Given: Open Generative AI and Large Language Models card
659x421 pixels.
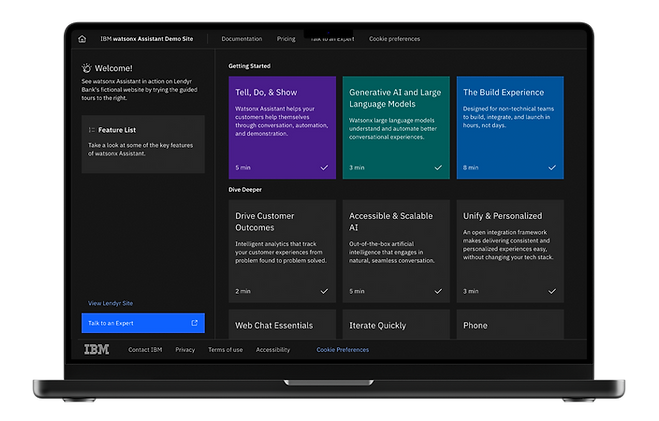Looking at the screenshot, I should point(396,128).
